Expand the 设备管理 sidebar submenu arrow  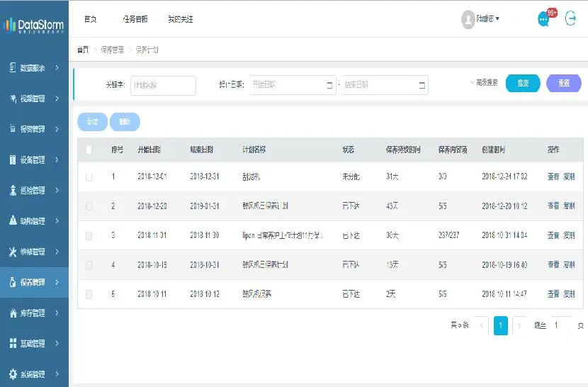click(57, 159)
